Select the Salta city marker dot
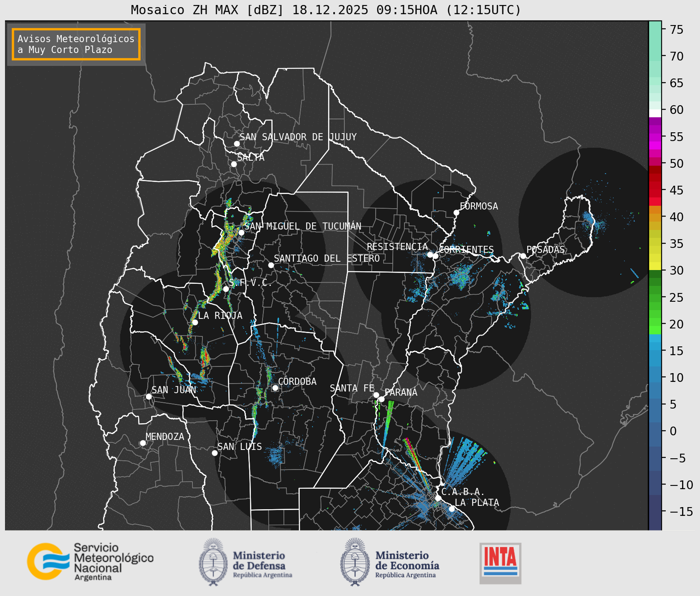The height and width of the screenshot is (596, 700). coord(234,164)
